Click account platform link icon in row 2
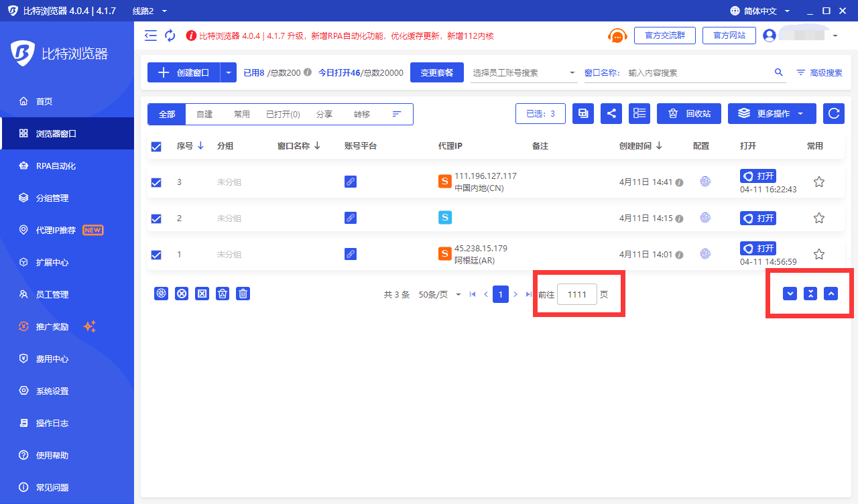858x504 pixels. click(x=351, y=218)
